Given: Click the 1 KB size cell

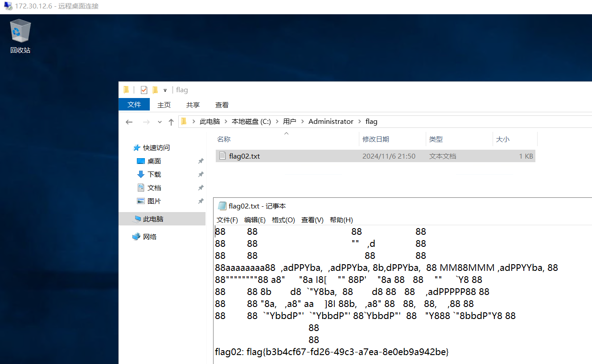Looking at the screenshot, I should click(x=526, y=156).
